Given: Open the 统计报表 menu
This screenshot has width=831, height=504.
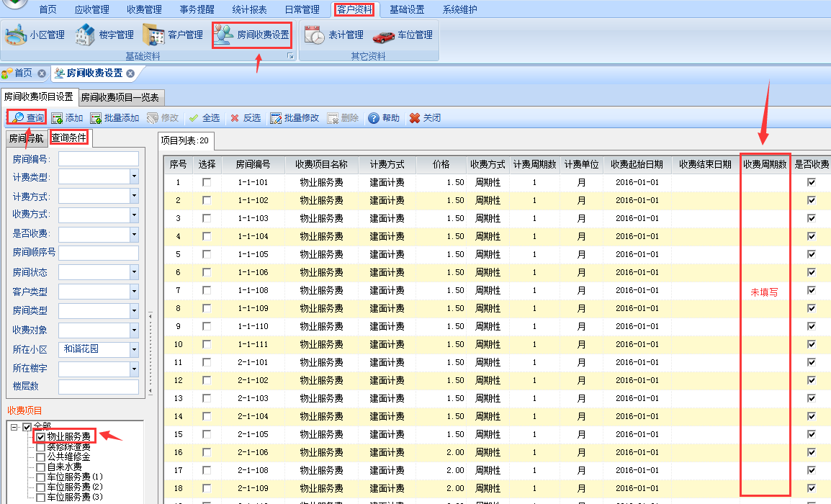Looking at the screenshot, I should [x=250, y=9].
